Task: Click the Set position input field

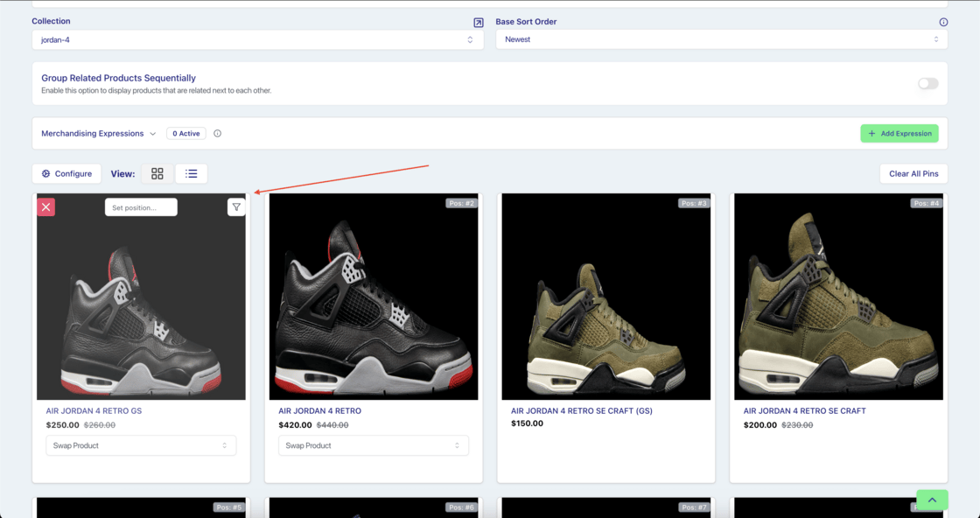Action: [141, 207]
